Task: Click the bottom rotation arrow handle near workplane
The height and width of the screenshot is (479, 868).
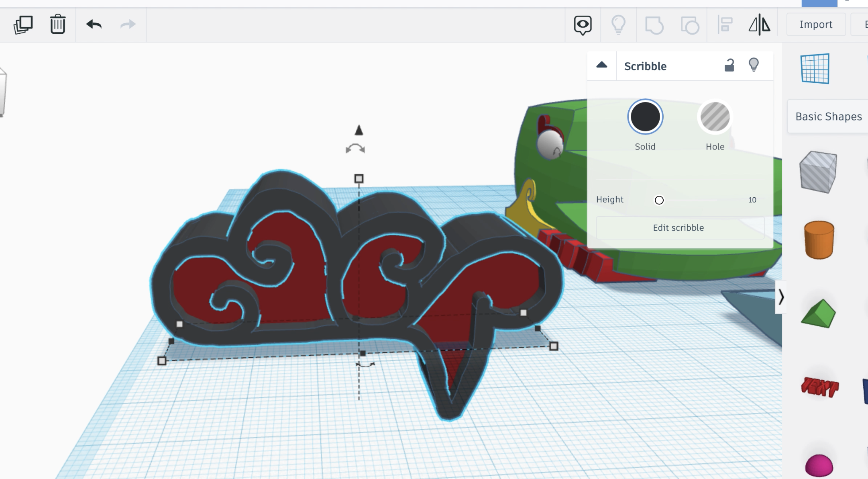Action: [x=365, y=364]
